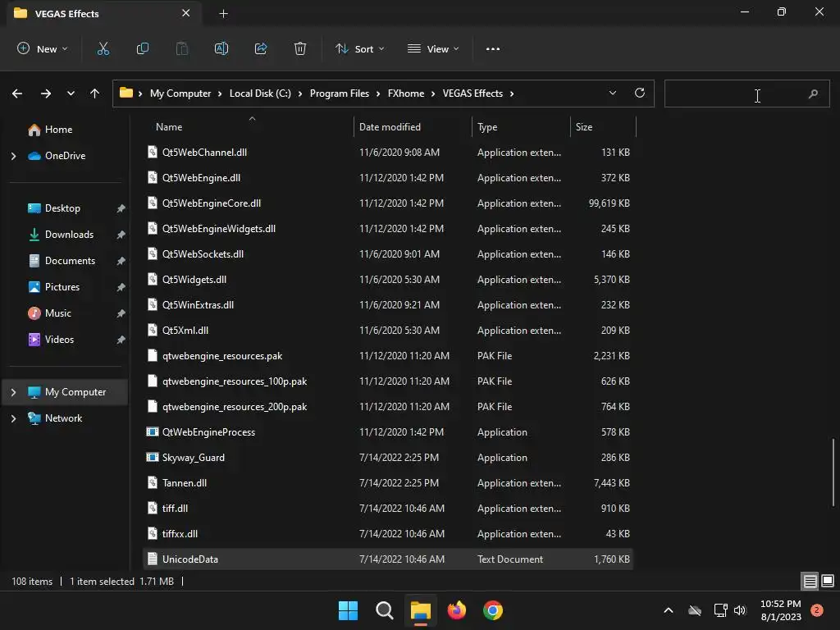Refresh the folder view
Screen dimensions: 840x630
(640, 93)
